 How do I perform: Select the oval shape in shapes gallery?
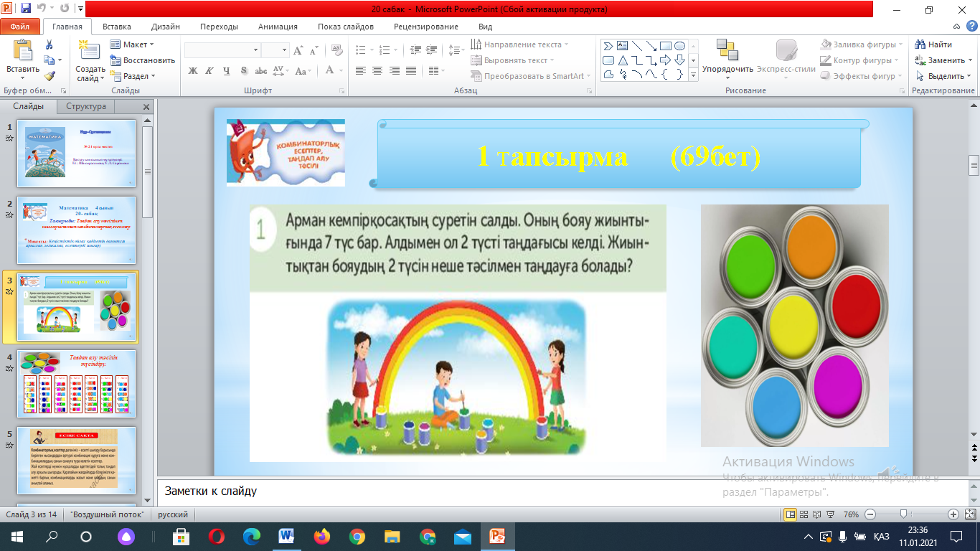coord(679,46)
